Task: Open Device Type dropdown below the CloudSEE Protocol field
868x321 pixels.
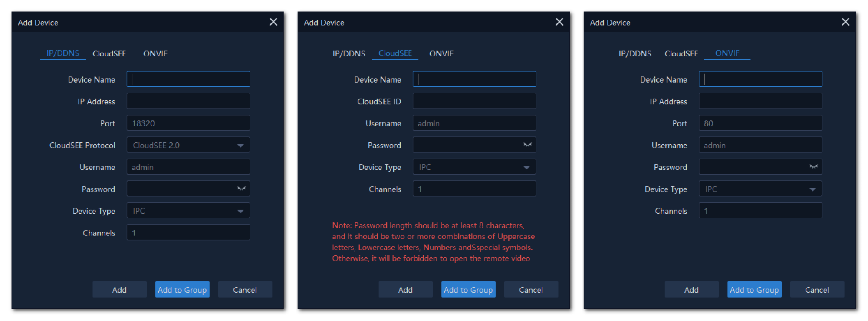Action: coord(240,211)
